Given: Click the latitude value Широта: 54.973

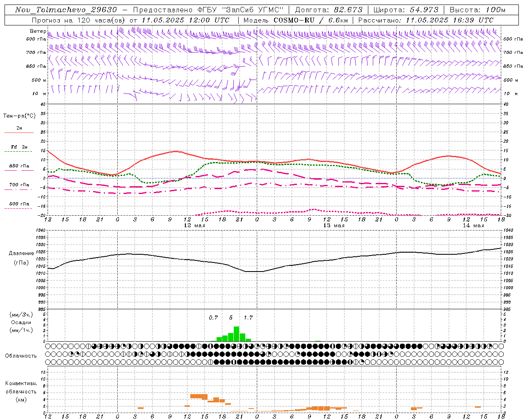Looking at the screenshot, I should tap(406, 10).
